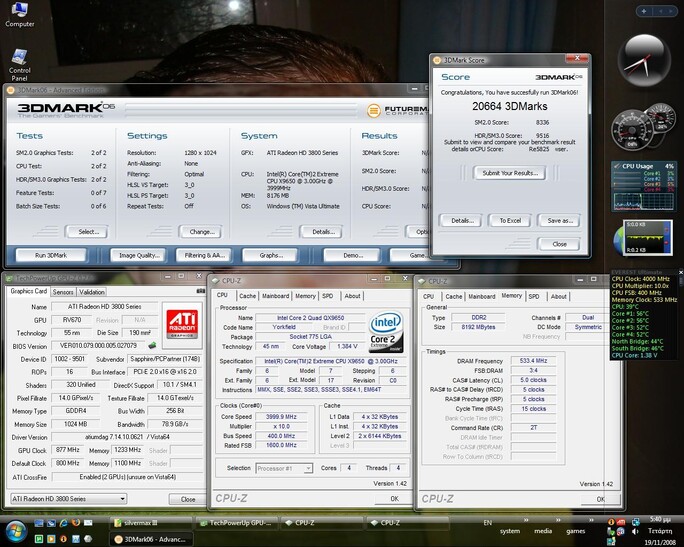Launch Internet Explorer from Quick Launch
This screenshot has width=684, height=547.
click(x=63, y=523)
